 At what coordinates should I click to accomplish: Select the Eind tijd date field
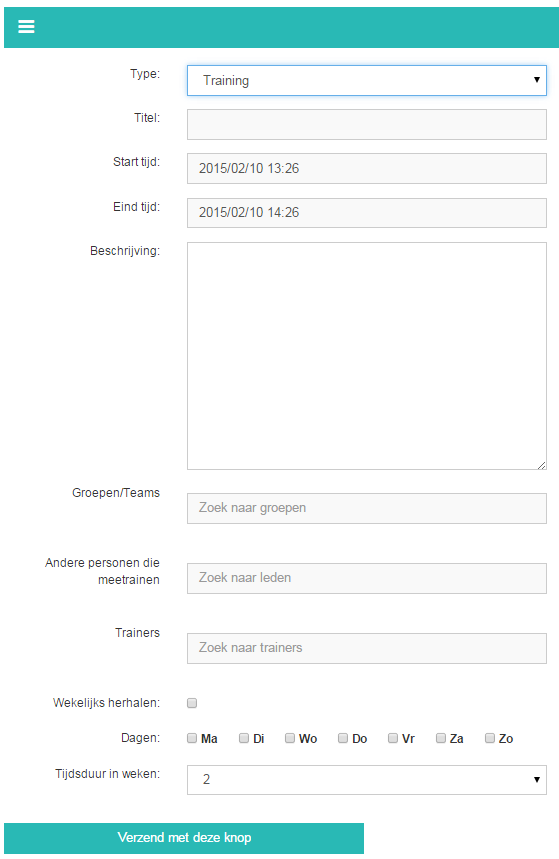[367, 213]
